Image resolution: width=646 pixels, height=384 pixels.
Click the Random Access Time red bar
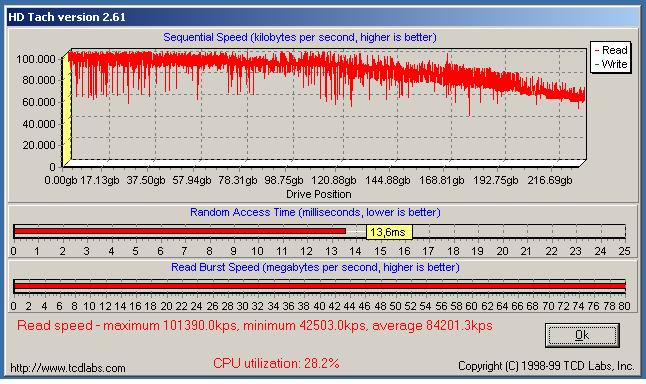pos(180,231)
